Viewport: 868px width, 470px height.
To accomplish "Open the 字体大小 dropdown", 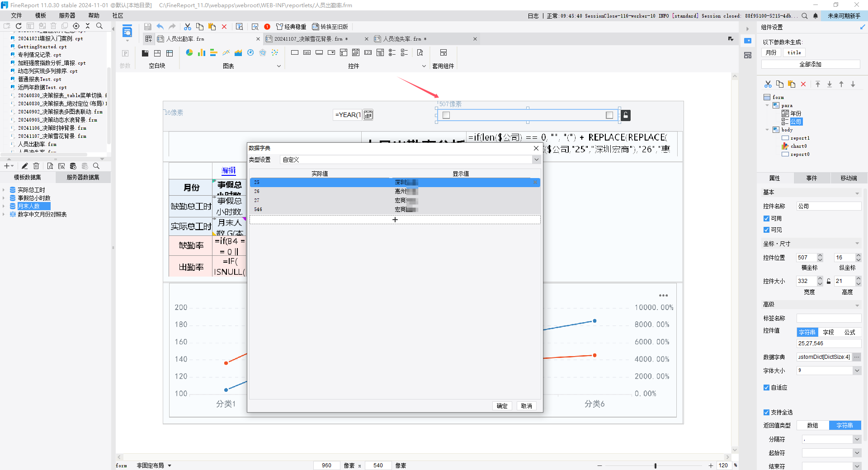I will [857, 371].
